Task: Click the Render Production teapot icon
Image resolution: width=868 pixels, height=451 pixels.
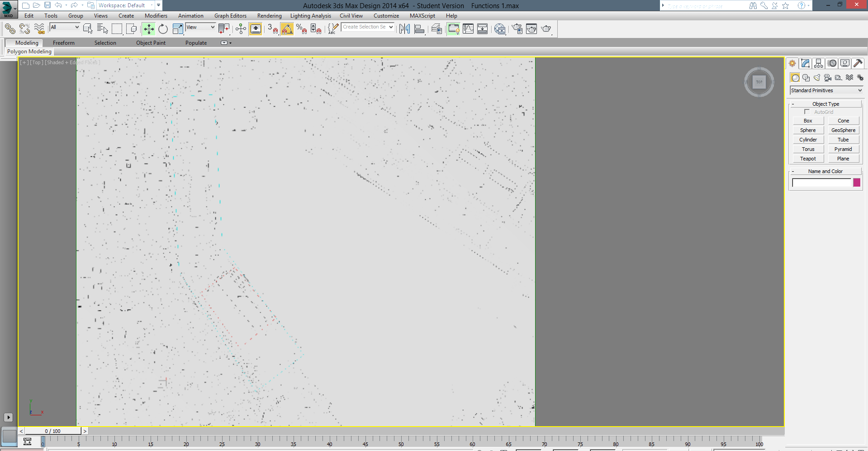Action: point(546,29)
